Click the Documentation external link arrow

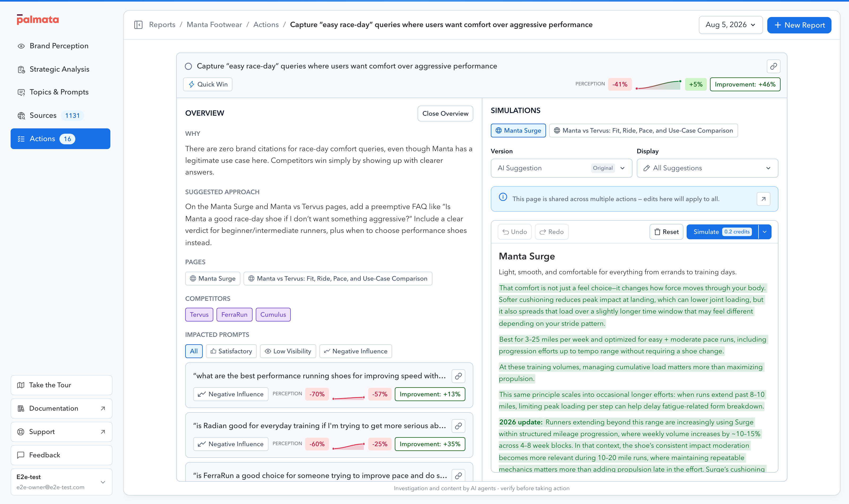(103, 408)
